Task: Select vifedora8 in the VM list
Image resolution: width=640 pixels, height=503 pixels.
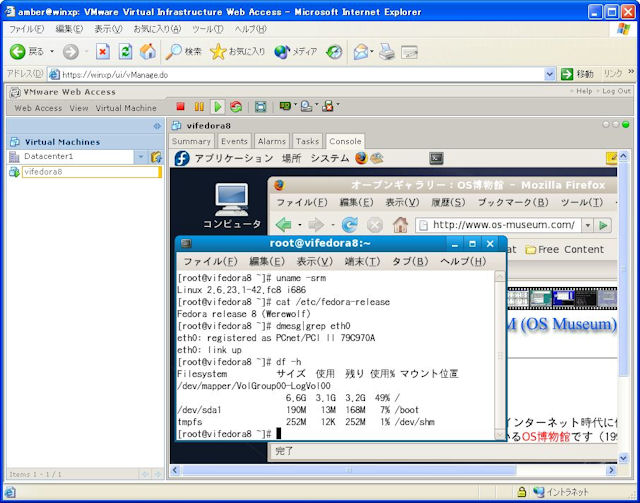Action: click(91, 172)
